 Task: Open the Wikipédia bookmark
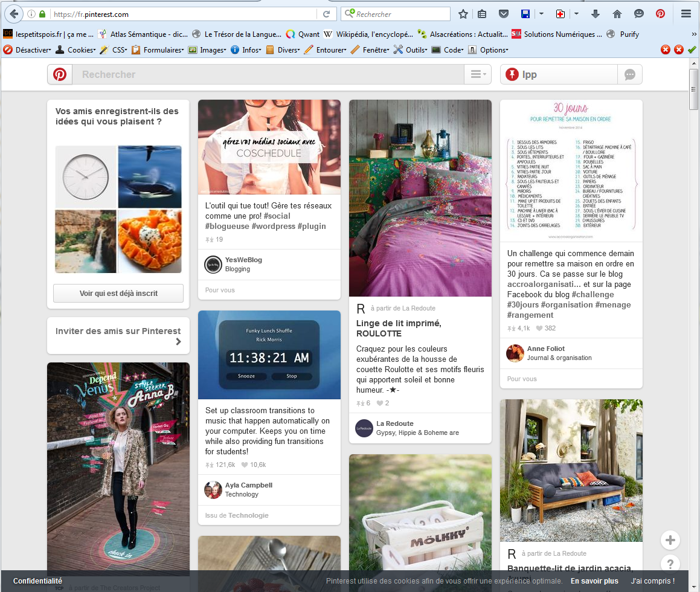tap(369, 34)
